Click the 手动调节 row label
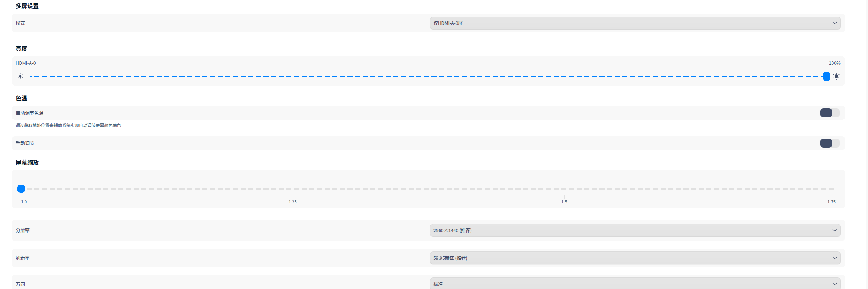 click(25, 143)
